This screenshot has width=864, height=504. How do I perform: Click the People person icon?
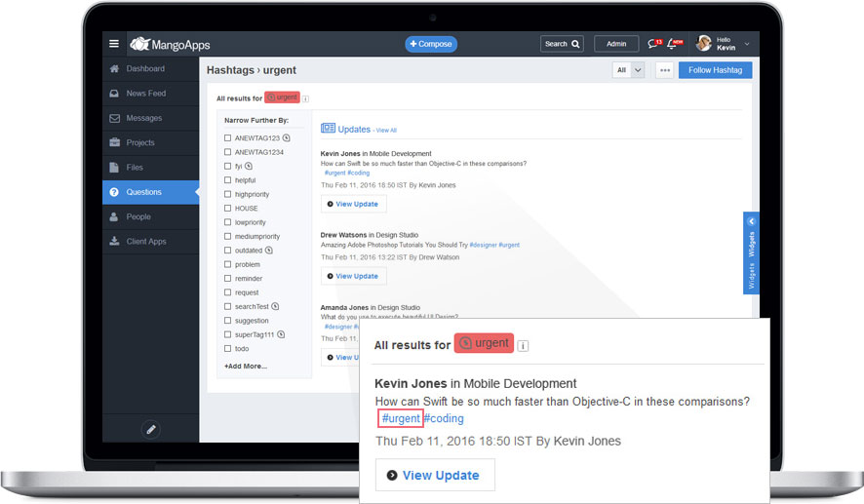coord(114,216)
